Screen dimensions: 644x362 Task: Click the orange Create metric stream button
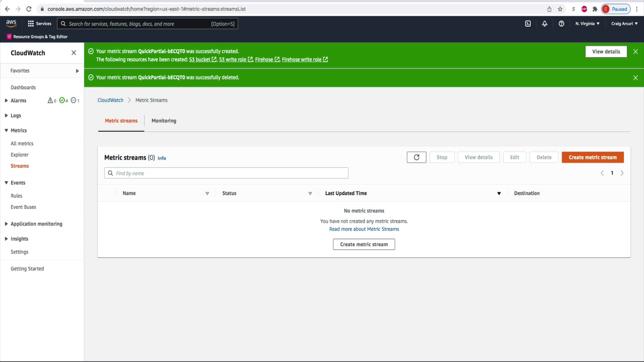(592, 157)
